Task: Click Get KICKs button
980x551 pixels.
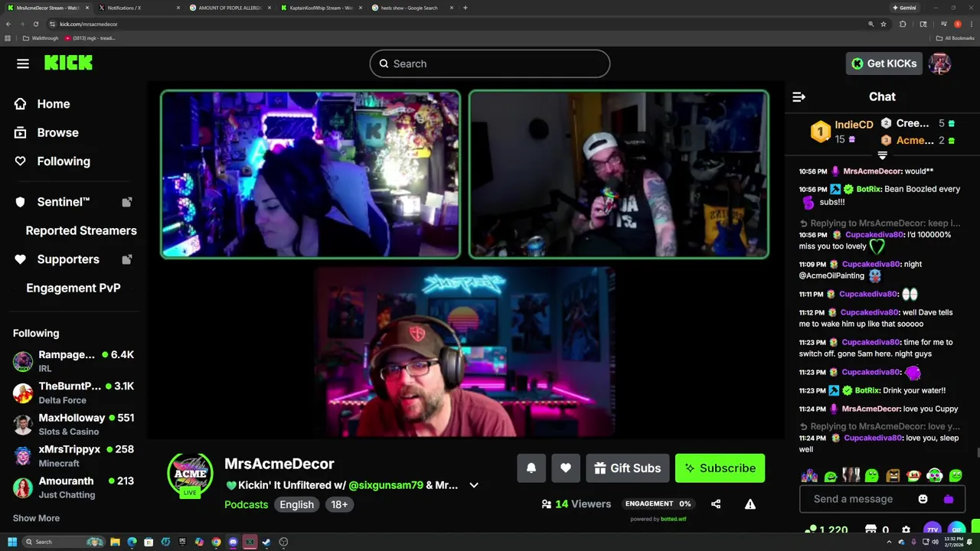Action: tap(884, 64)
